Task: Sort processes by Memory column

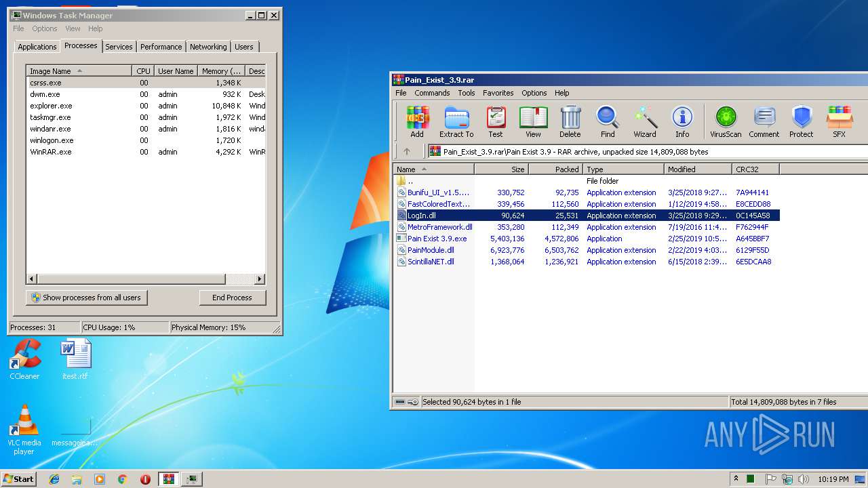Action: pos(221,70)
